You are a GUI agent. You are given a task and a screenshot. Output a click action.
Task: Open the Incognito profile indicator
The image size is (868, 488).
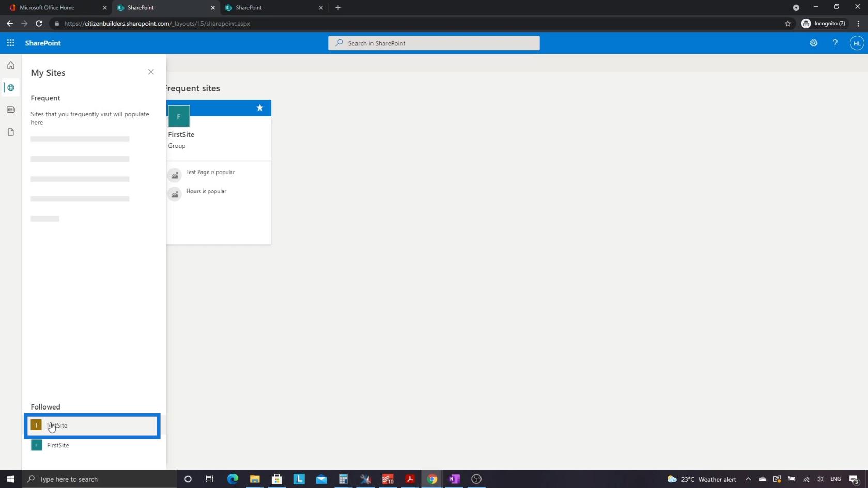point(823,23)
